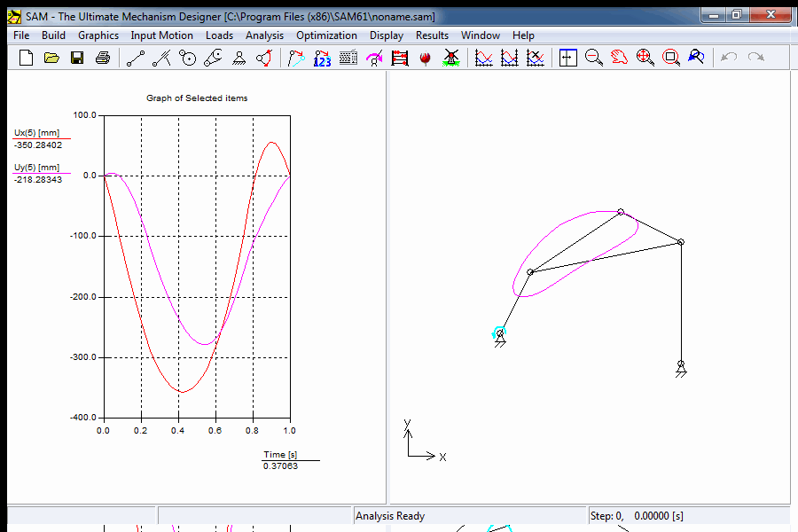
Task: Select the Fix Node support tool
Action: [239, 58]
